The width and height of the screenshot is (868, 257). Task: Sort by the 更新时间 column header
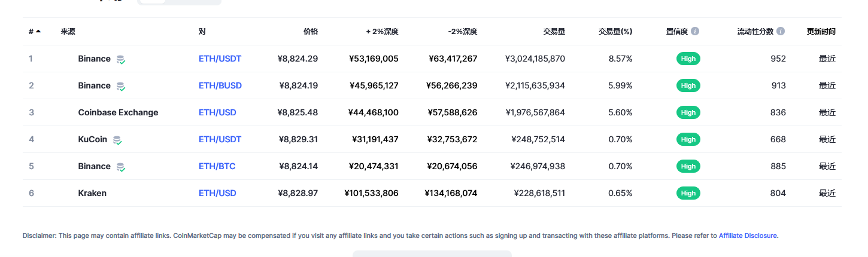coord(821,31)
